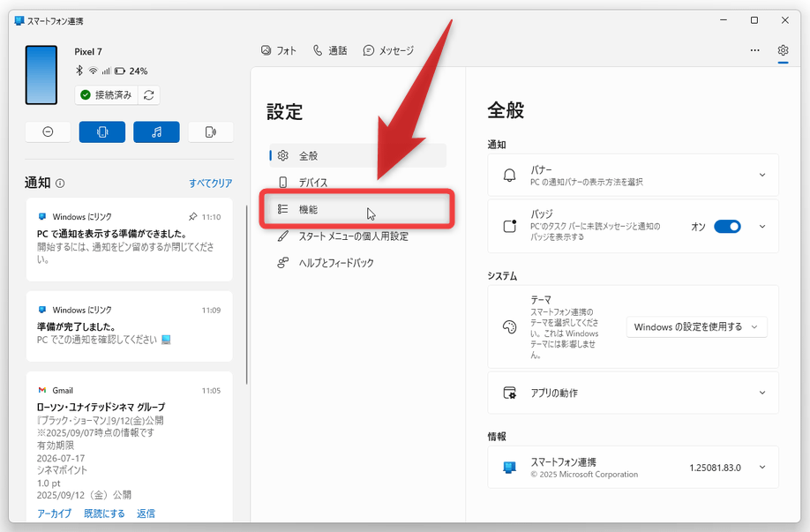Click ローソン・ユナイテッドシネマ グループ email title

pyautogui.click(x=101, y=407)
